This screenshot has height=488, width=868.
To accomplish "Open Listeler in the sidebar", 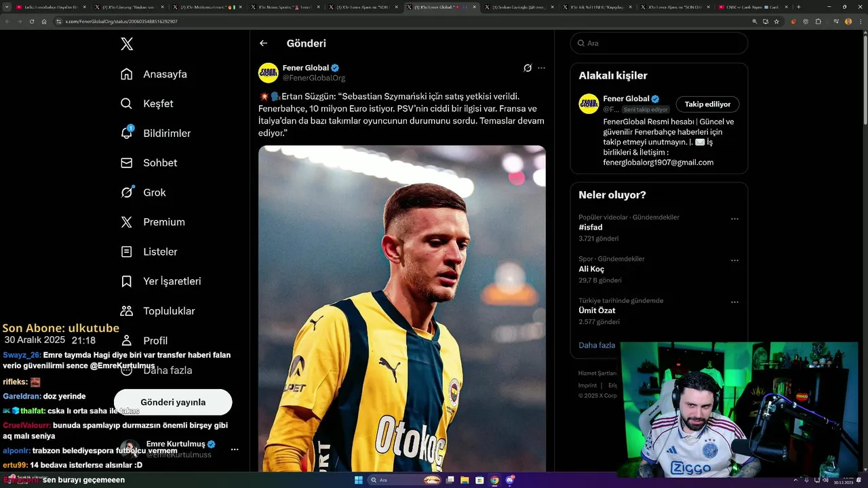I will 149,251.
